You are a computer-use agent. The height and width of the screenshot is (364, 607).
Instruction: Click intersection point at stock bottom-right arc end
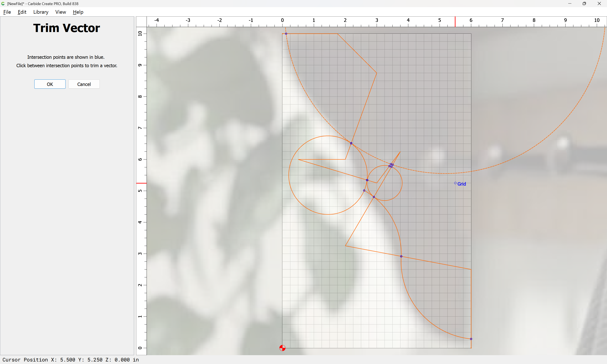[471, 339]
